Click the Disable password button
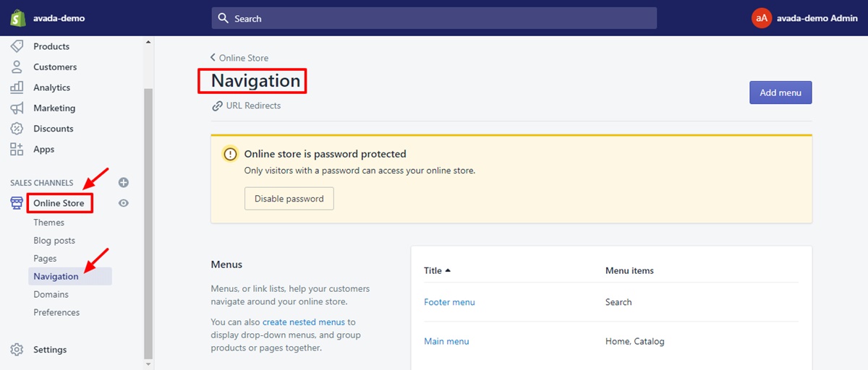Viewport: 868px width, 370px height. 289,199
